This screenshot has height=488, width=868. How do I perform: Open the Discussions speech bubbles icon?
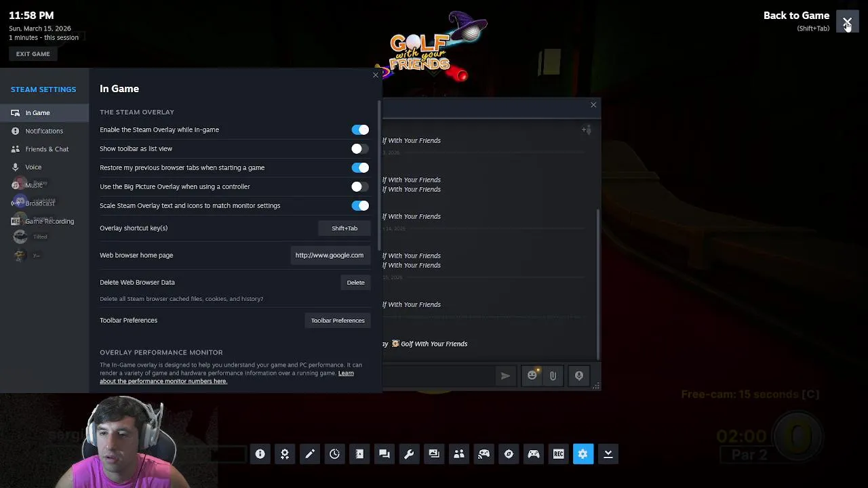point(384,454)
